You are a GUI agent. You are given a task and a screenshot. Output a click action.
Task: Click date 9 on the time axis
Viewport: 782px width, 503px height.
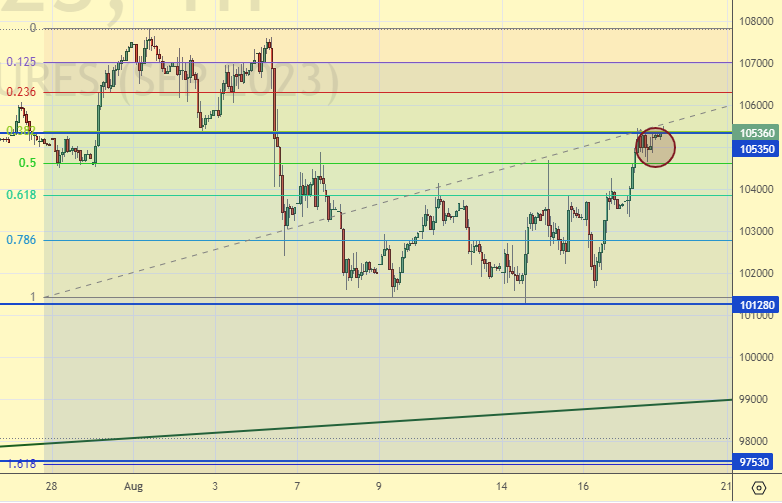(x=379, y=485)
